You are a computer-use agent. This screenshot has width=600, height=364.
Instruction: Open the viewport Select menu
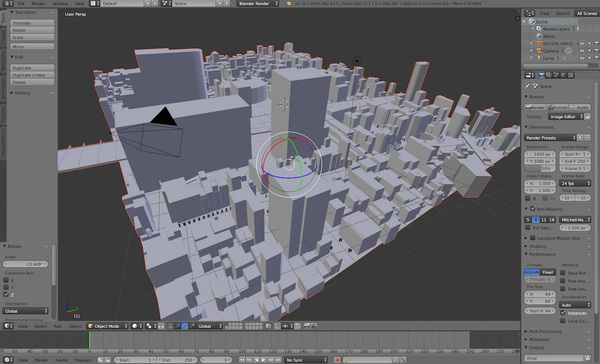(x=41, y=326)
